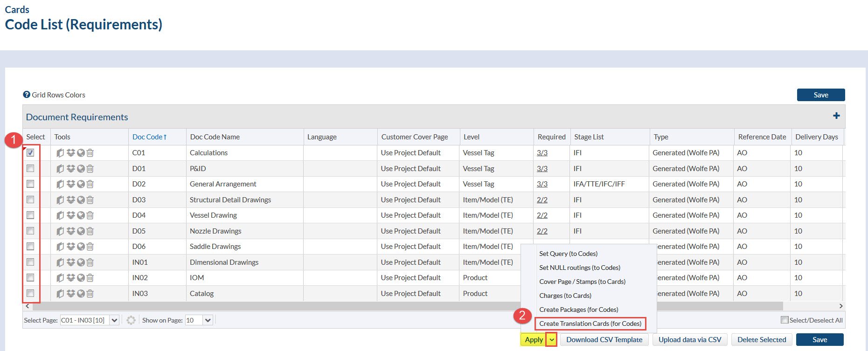Click the scroll left arrow of grid
This screenshot has width=868, height=351.
pos(27,306)
